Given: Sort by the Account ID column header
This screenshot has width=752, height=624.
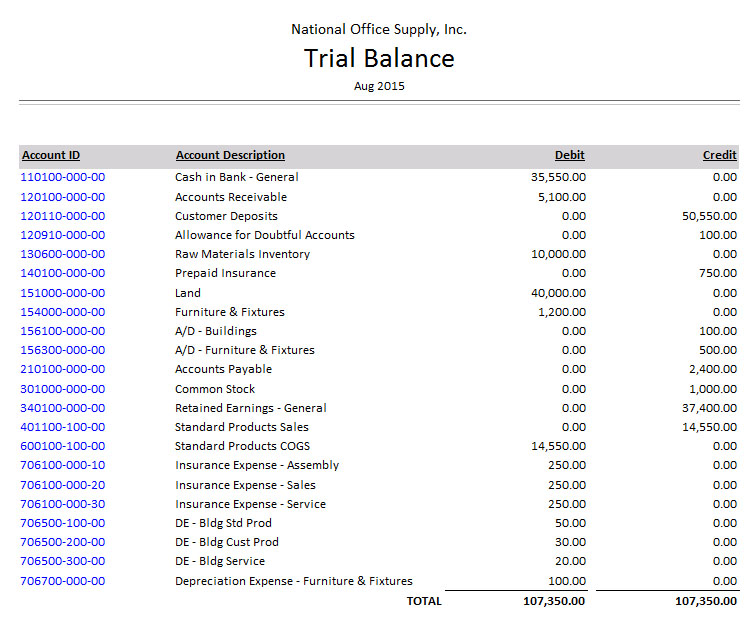Looking at the screenshot, I should click(x=51, y=155).
